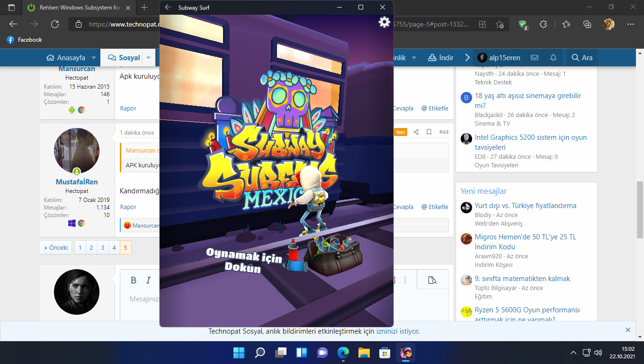
Task: Open MustafaİRen's profile name
Action: 77,182
